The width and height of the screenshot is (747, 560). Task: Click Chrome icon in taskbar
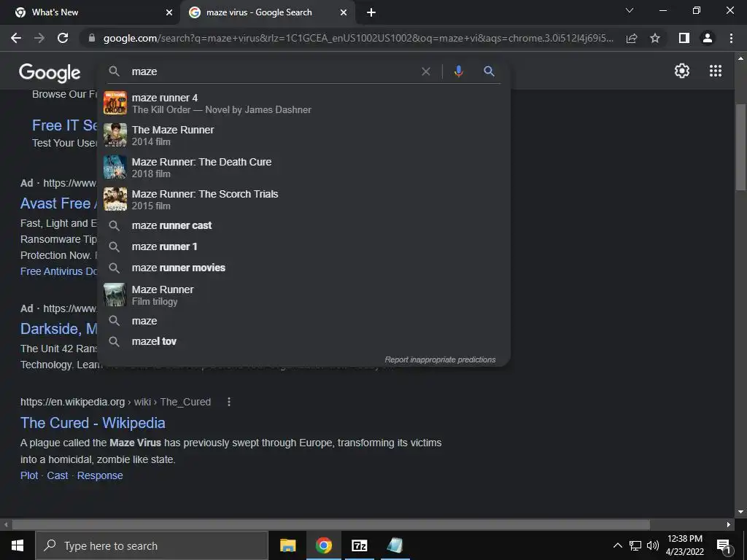pyautogui.click(x=323, y=545)
